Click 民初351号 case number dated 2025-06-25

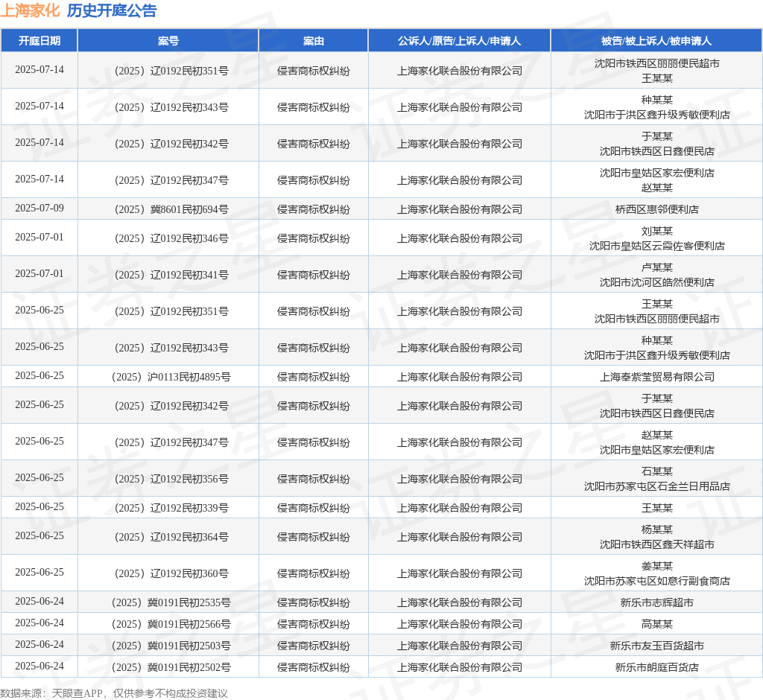pos(171,311)
